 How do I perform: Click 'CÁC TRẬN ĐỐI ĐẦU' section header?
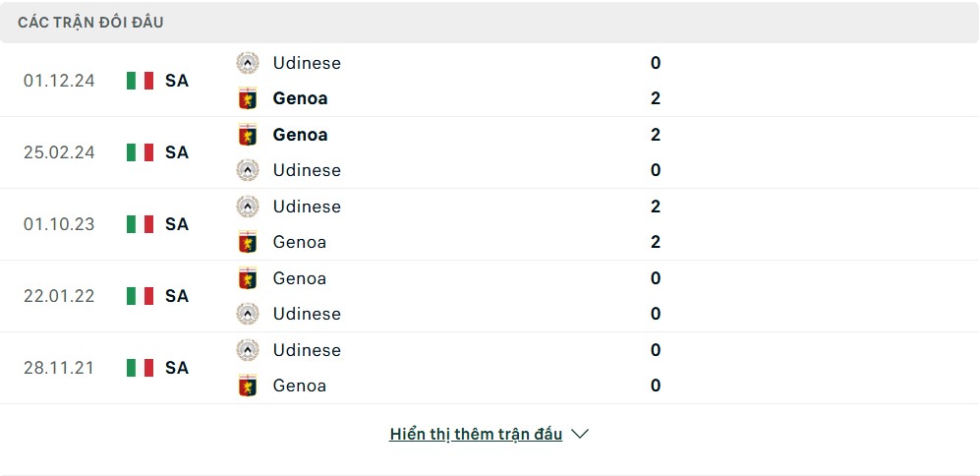90,23
